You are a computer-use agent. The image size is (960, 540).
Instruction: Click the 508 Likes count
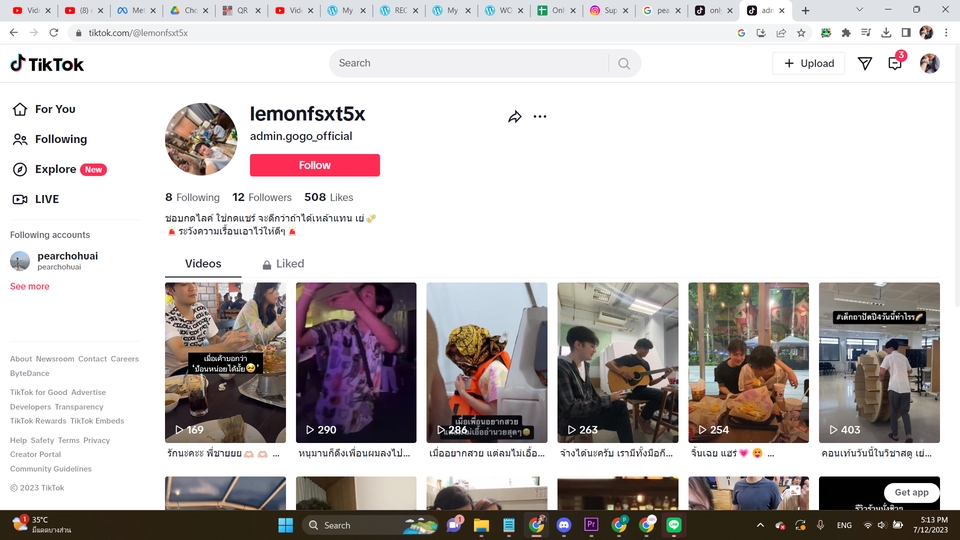tap(329, 197)
